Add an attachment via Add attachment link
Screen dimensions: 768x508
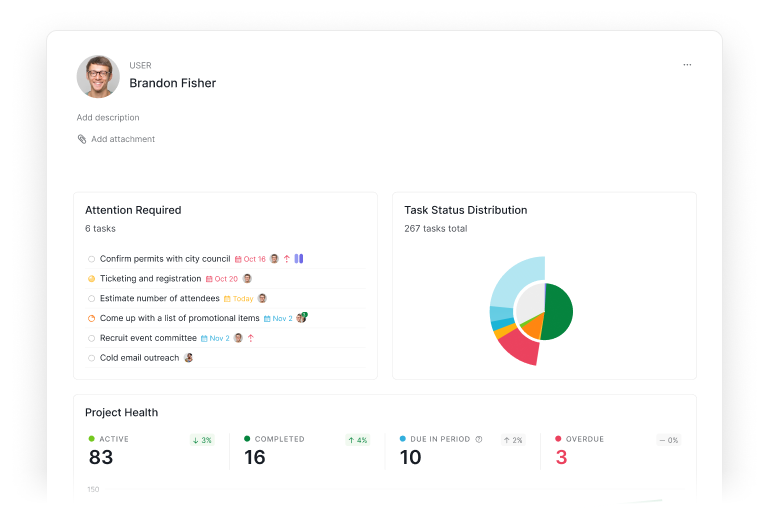[x=123, y=139]
